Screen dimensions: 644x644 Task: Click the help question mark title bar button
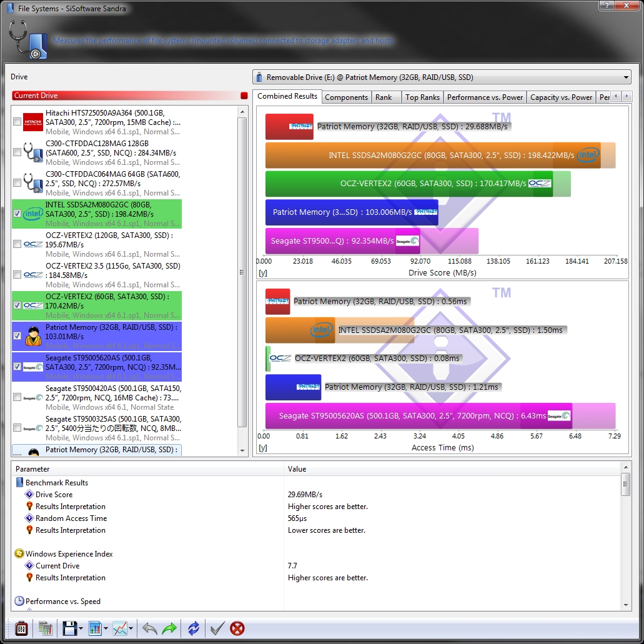tap(607, 6)
